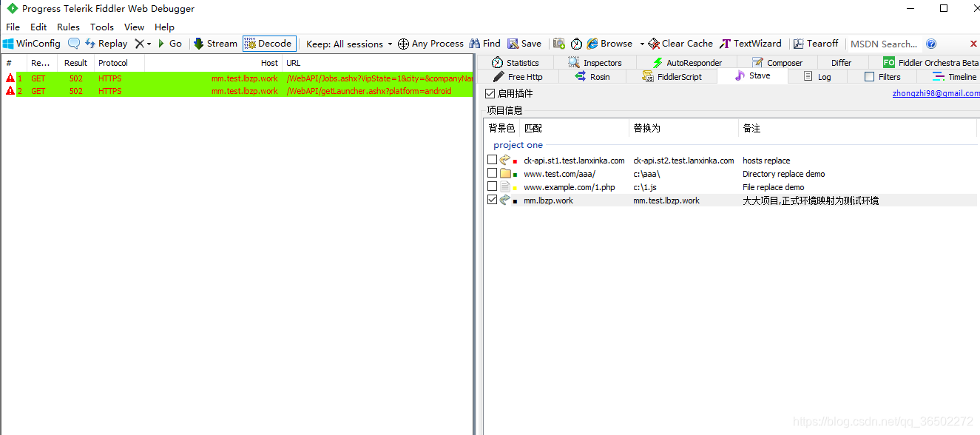Open the Rules menu

(x=69, y=27)
